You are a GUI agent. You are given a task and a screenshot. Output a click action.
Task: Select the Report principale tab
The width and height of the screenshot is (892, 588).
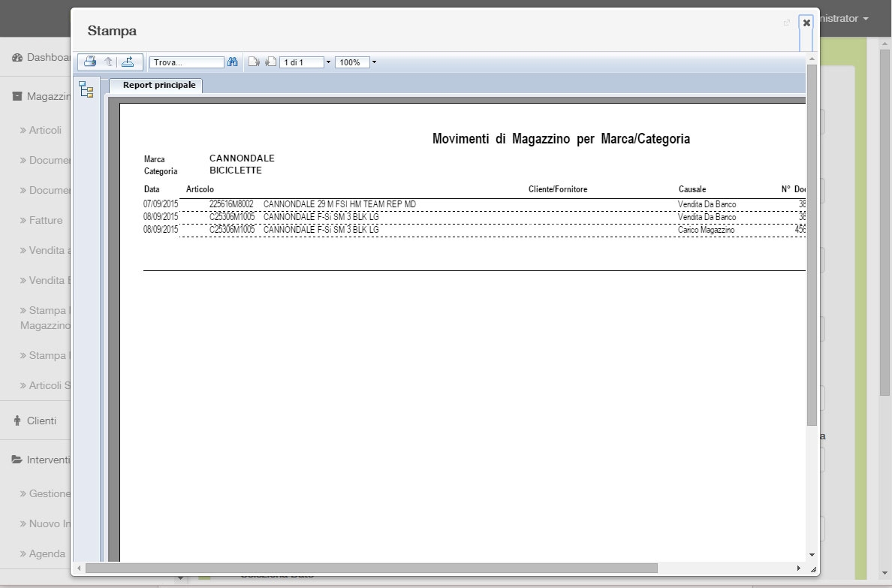155,85
